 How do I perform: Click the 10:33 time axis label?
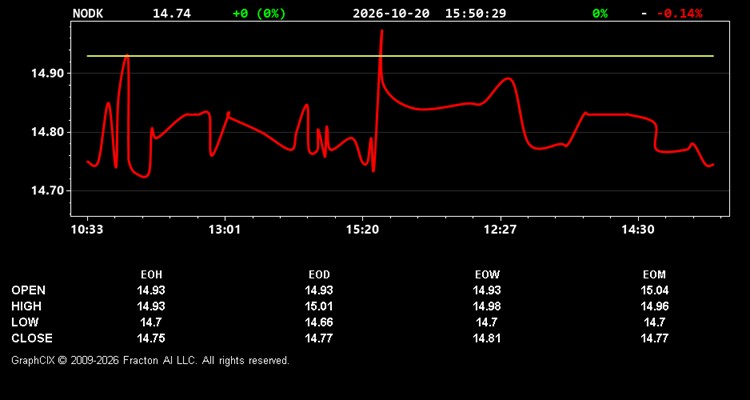pyautogui.click(x=87, y=230)
